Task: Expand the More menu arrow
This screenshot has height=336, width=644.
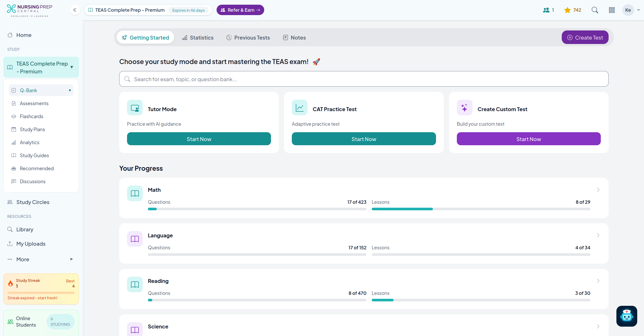Action: [72, 259]
